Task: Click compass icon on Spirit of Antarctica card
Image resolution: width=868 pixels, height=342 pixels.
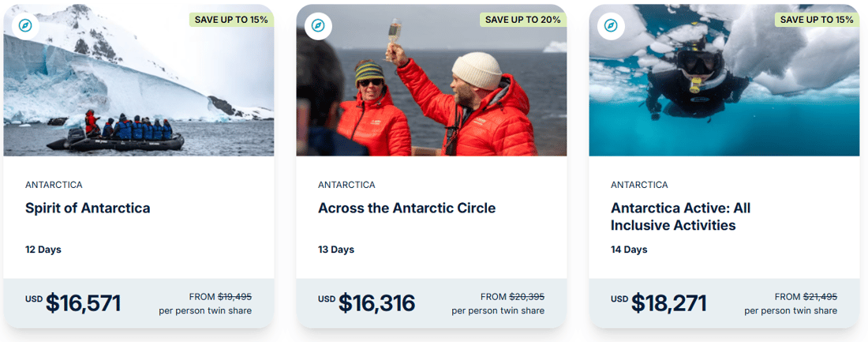Action: coord(25,25)
